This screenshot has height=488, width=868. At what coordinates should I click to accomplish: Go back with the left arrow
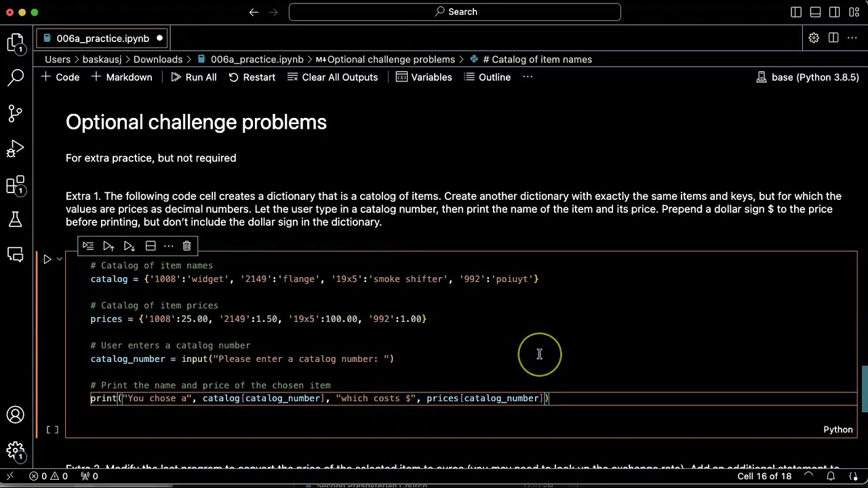tap(254, 12)
